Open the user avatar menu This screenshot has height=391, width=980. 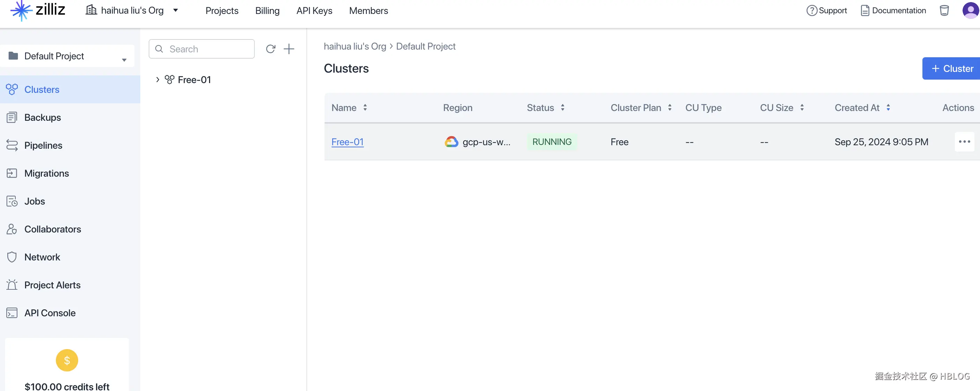point(970,10)
